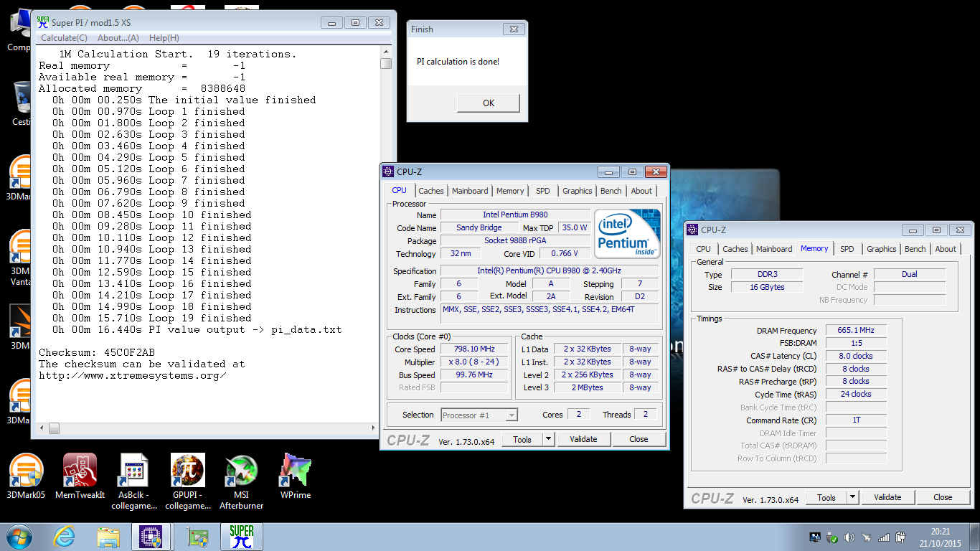980x551 pixels.
Task: Select the Recycle Bin desktop icon
Action: [x=20, y=103]
